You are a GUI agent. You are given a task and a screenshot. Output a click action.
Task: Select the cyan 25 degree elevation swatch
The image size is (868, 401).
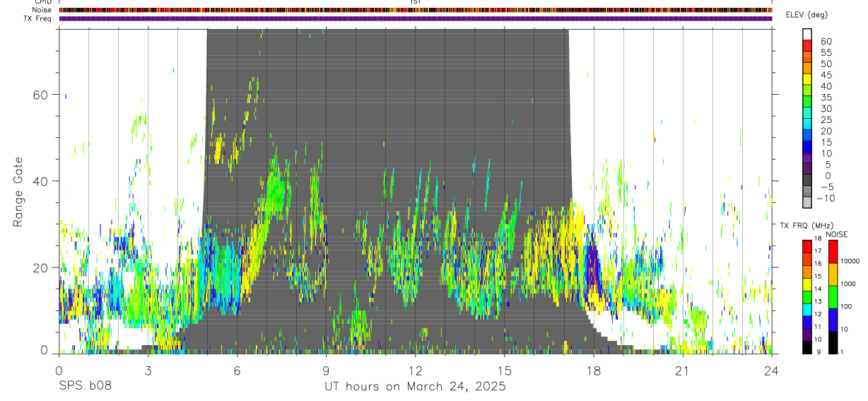tap(807, 125)
